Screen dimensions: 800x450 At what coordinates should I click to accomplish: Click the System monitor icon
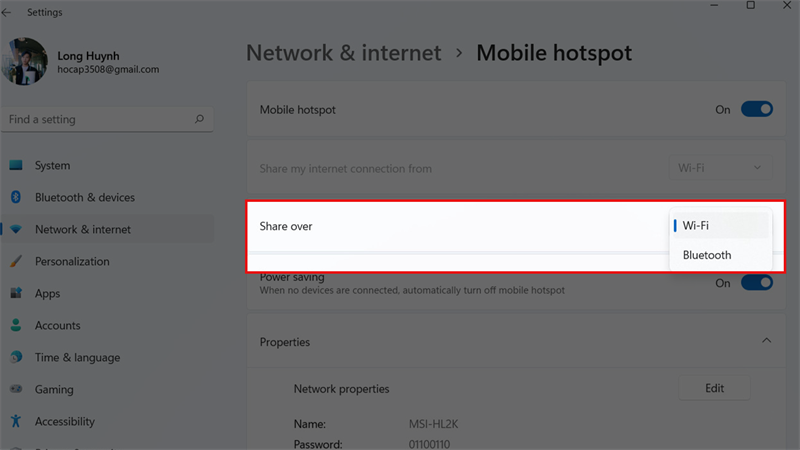pyautogui.click(x=16, y=166)
